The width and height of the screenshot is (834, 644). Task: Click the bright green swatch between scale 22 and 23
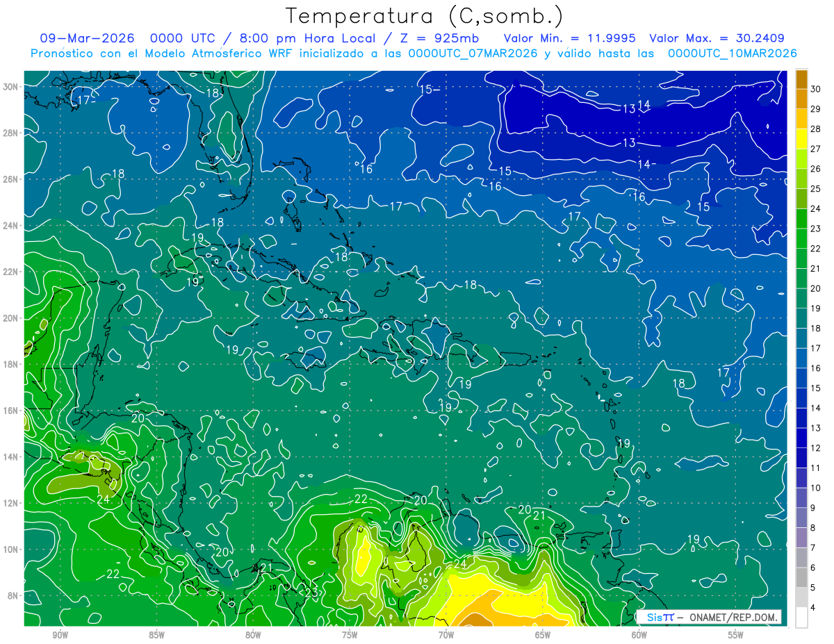pos(801,238)
